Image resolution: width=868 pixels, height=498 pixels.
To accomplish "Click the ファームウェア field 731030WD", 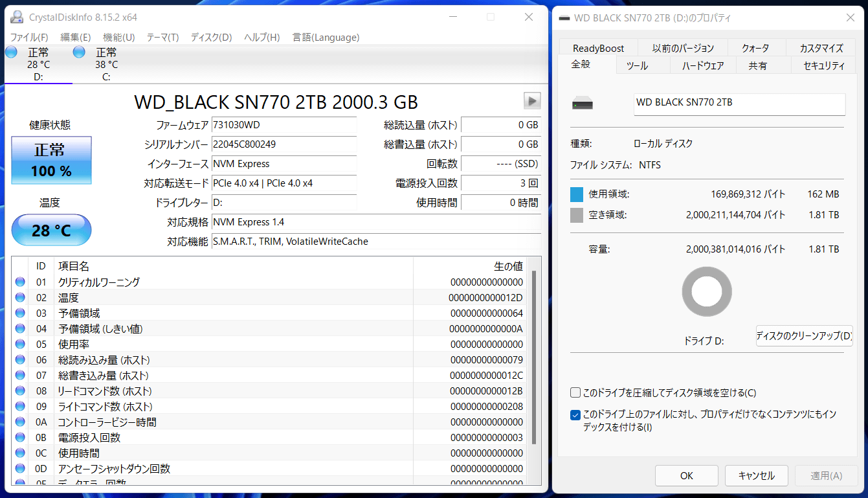I will click(x=284, y=125).
